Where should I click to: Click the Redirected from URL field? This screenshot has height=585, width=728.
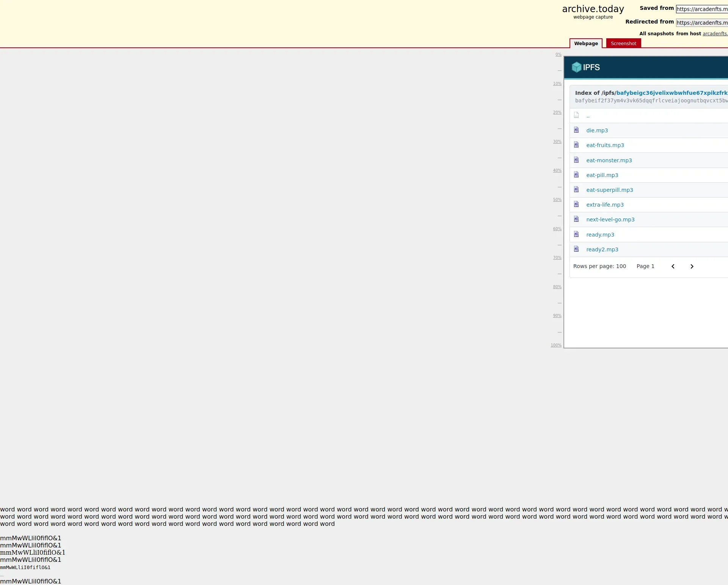click(x=701, y=23)
